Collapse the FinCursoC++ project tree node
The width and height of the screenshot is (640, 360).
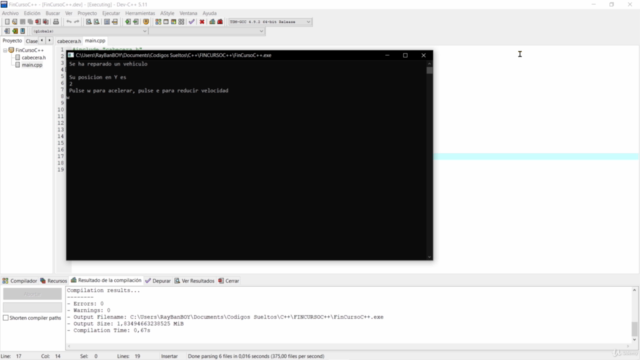(x=5, y=50)
